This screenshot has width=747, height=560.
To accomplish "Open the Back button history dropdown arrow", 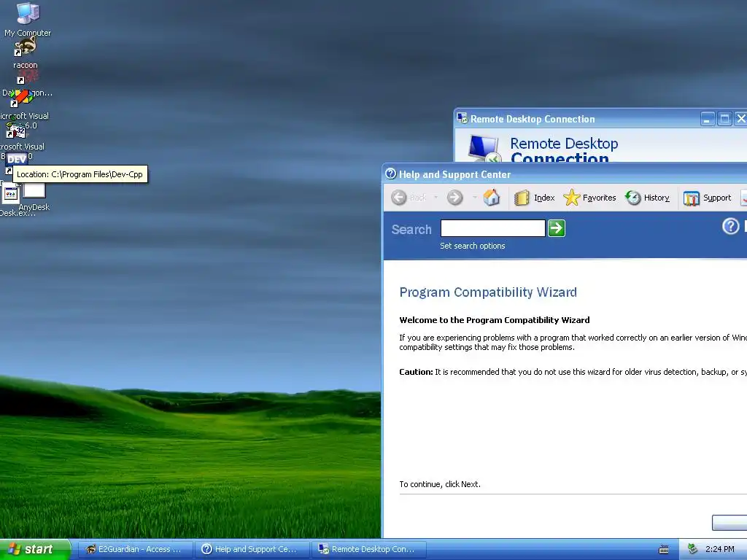I will [x=436, y=198].
